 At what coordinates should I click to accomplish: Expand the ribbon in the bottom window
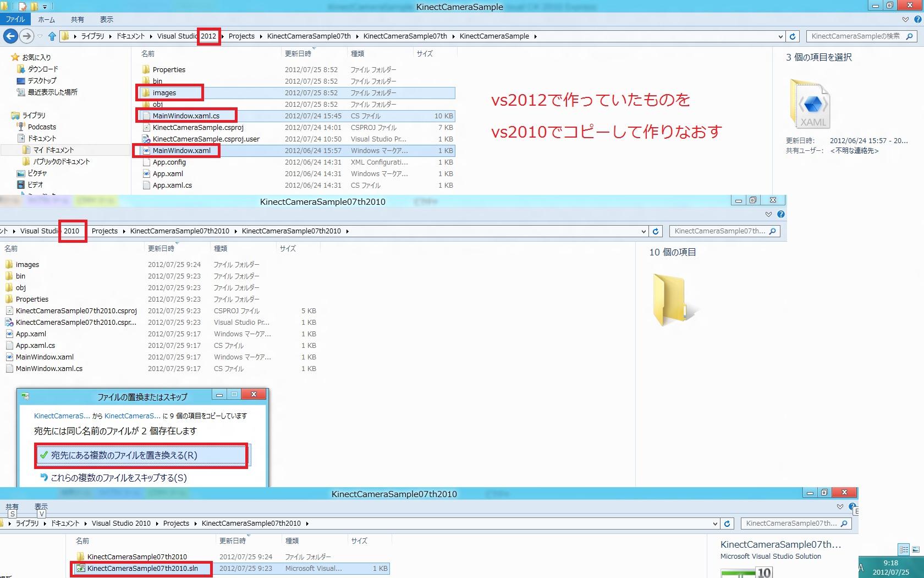point(840,506)
